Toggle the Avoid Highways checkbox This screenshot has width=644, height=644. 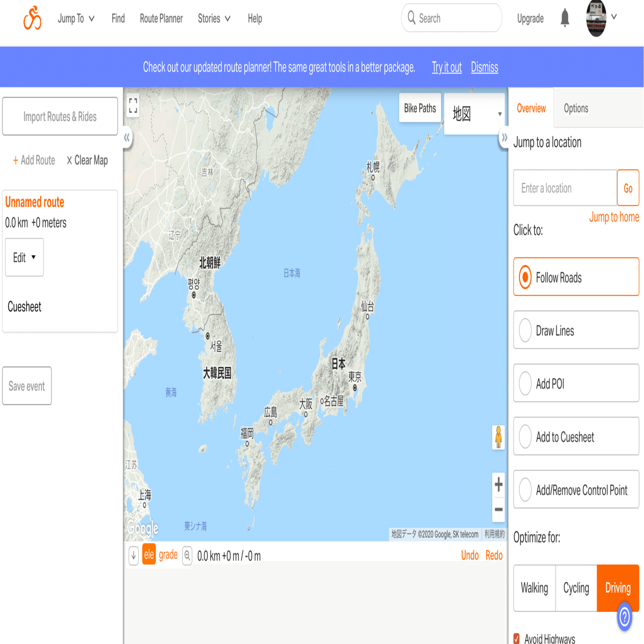(516, 639)
